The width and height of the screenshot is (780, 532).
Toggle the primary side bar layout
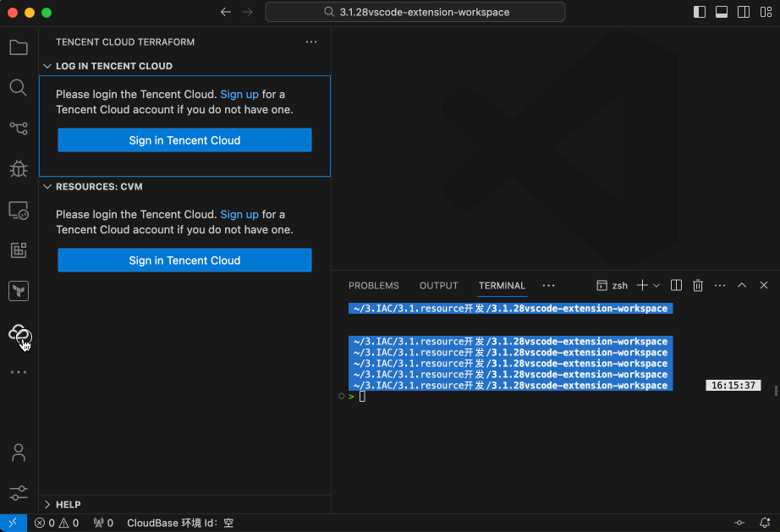[x=700, y=12]
